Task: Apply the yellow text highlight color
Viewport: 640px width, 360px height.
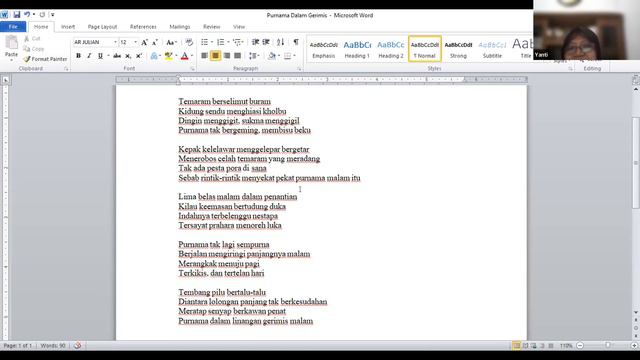Action: [x=168, y=56]
